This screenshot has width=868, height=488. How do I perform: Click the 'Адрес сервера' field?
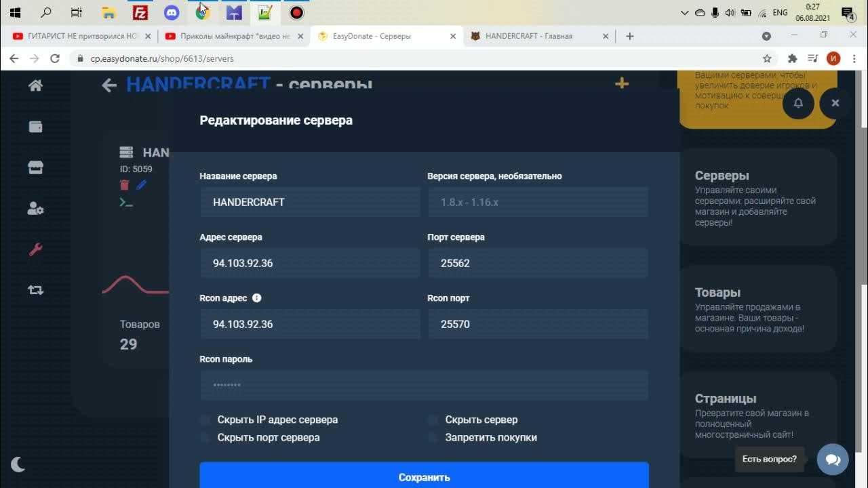(x=310, y=263)
